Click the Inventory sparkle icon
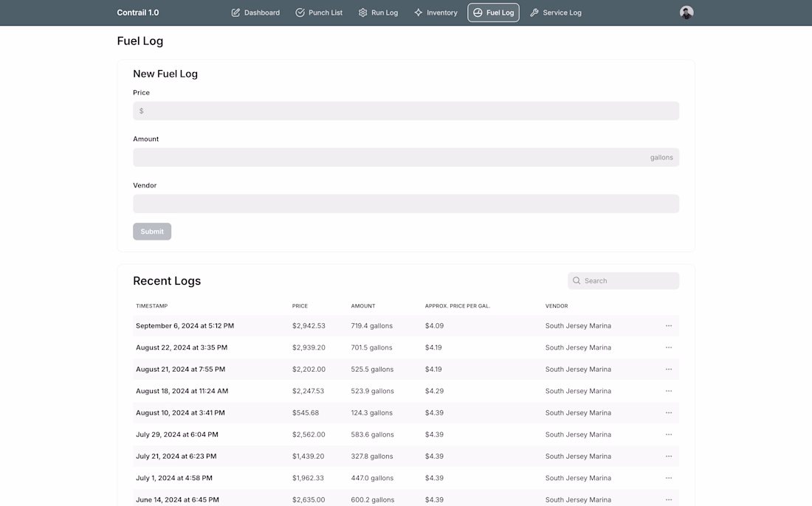812x506 pixels. click(x=418, y=13)
